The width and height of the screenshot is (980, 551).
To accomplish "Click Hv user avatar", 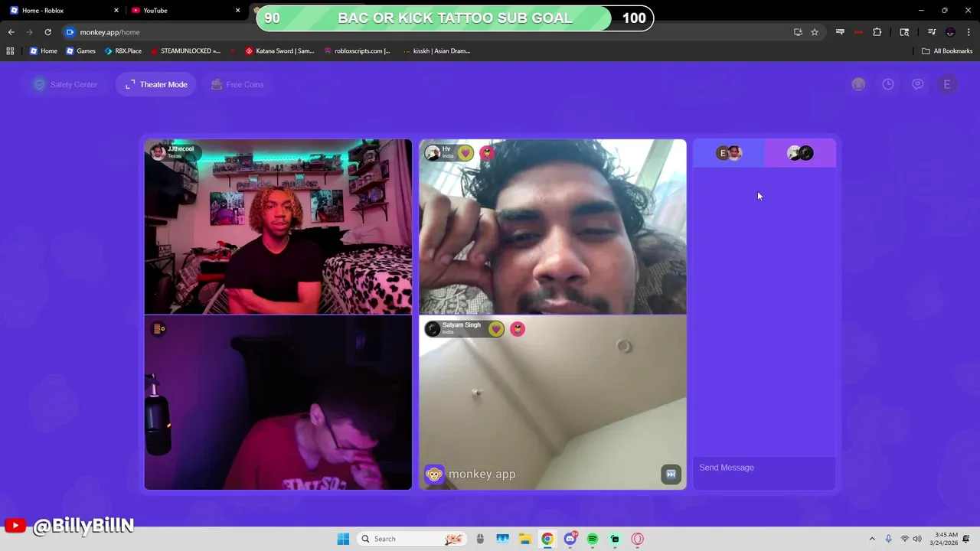I will pyautogui.click(x=433, y=153).
